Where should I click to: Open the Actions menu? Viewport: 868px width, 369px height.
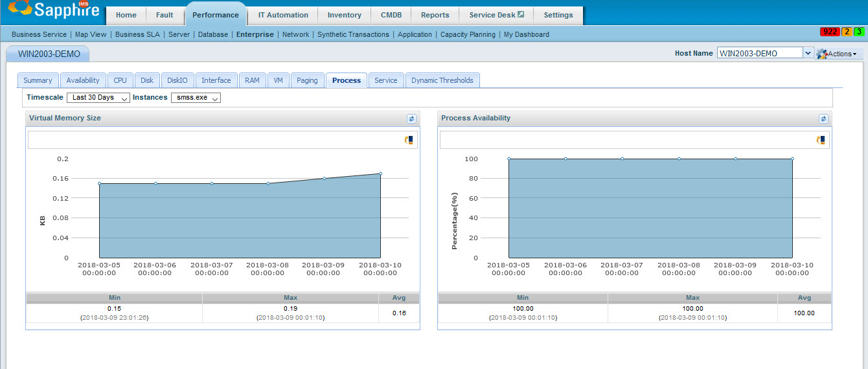[x=837, y=54]
